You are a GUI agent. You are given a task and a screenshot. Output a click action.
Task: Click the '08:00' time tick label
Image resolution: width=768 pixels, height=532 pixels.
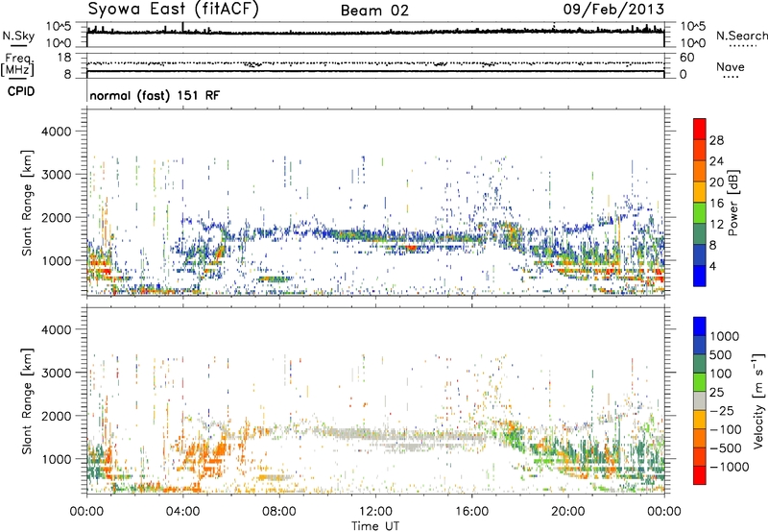coord(278,512)
